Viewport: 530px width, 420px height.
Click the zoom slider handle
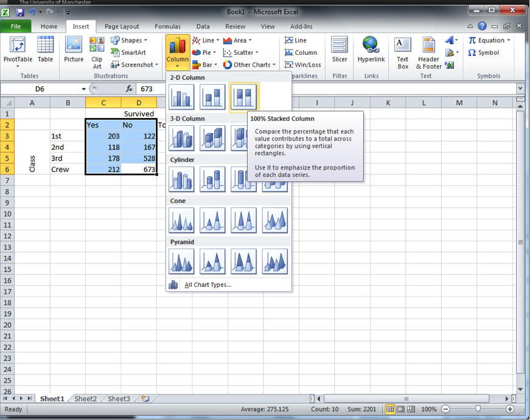tap(478, 409)
